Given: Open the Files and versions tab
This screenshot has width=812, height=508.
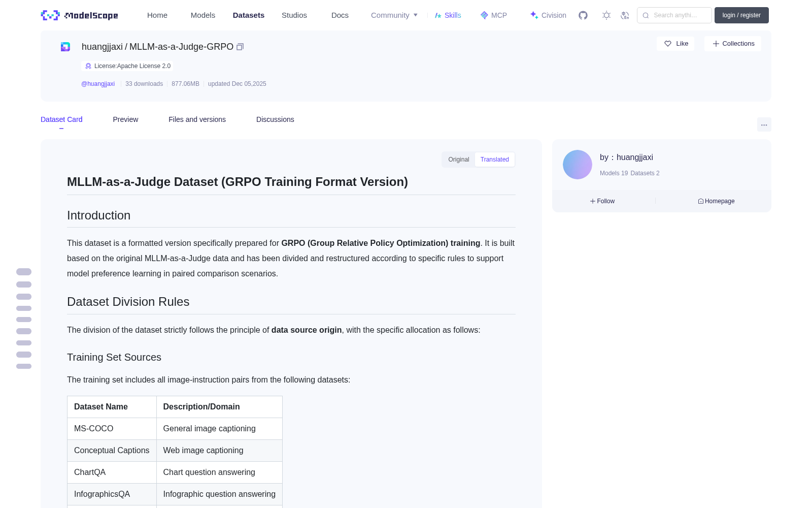Looking at the screenshot, I should pos(197,119).
